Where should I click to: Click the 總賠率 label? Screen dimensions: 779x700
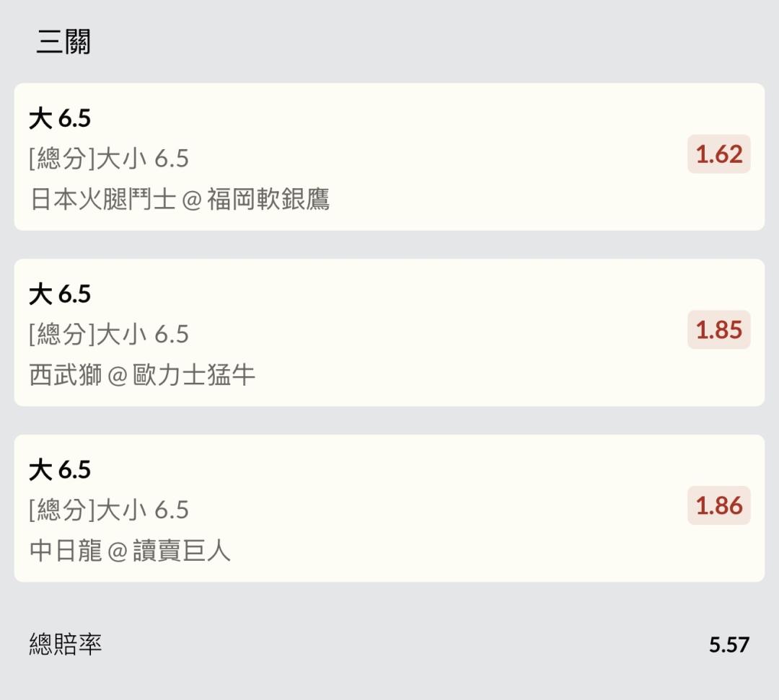(66, 644)
